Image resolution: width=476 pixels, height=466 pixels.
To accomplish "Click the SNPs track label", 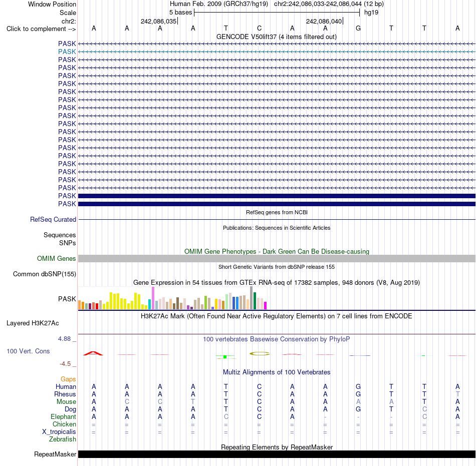I will click(68, 243).
